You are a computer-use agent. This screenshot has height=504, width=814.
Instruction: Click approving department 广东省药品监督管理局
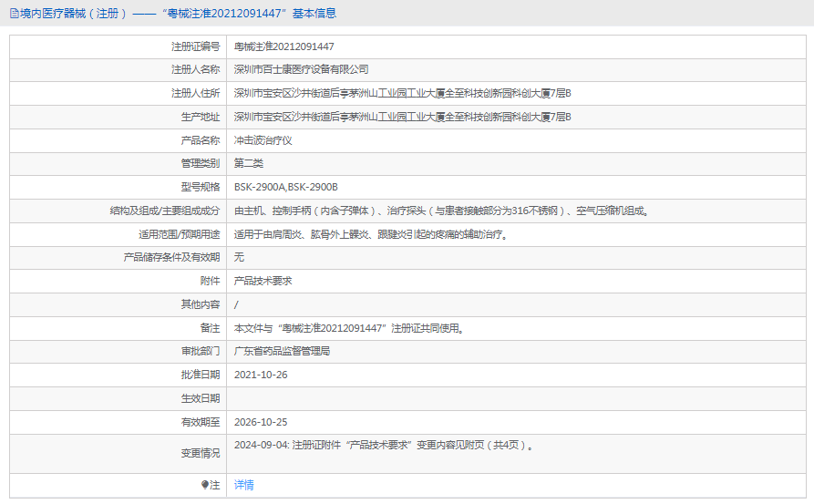(282, 352)
